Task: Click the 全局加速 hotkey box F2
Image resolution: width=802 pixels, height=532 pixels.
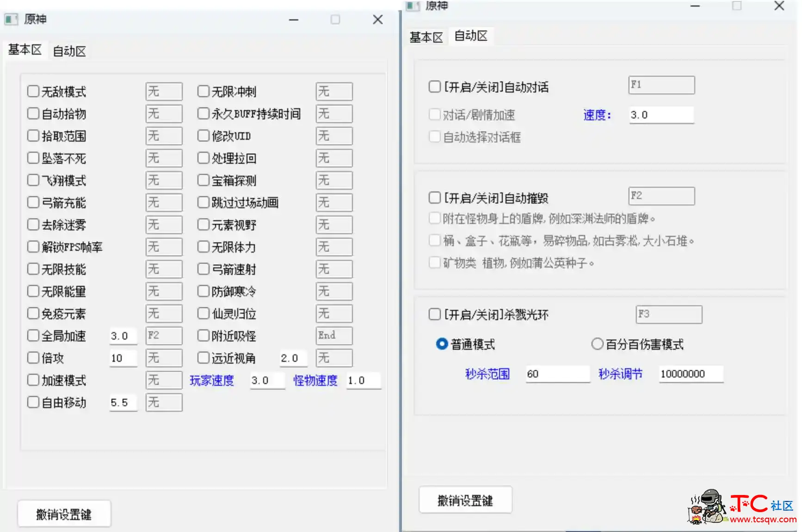Action: (x=164, y=335)
